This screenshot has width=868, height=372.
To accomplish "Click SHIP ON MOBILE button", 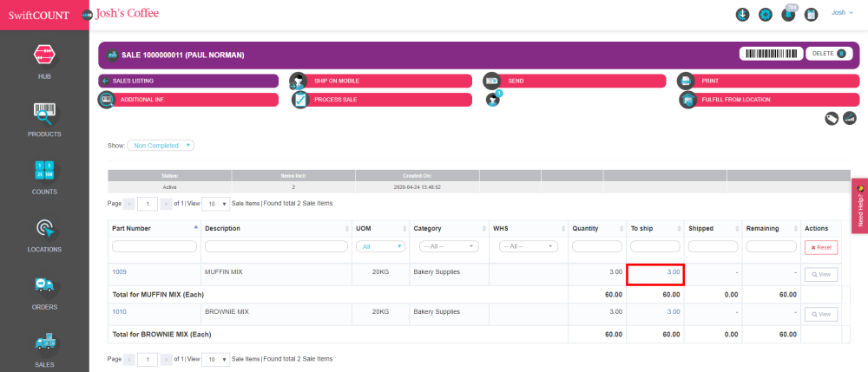I will [x=381, y=82].
